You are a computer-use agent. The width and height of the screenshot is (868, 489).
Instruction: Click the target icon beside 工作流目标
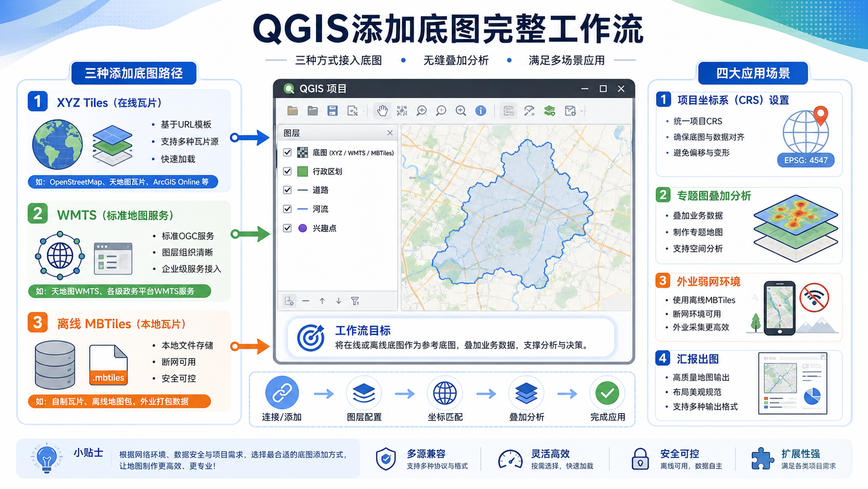click(310, 338)
